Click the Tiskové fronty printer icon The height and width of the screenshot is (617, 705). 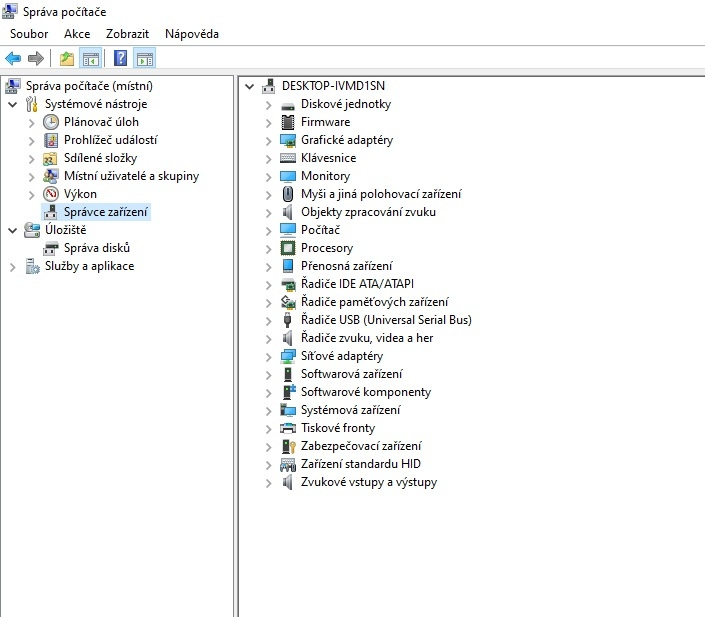[288, 428]
